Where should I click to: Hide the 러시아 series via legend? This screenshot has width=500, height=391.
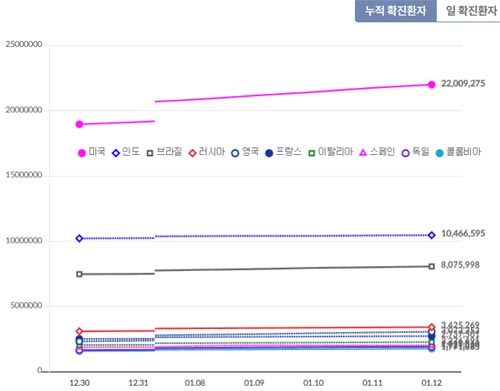[207, 152]
